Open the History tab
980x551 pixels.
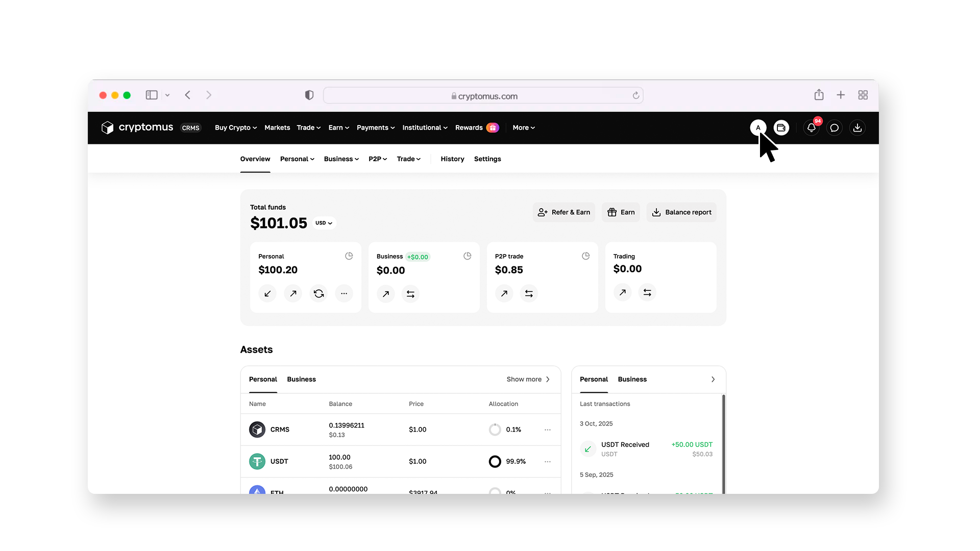coord(452,159)
